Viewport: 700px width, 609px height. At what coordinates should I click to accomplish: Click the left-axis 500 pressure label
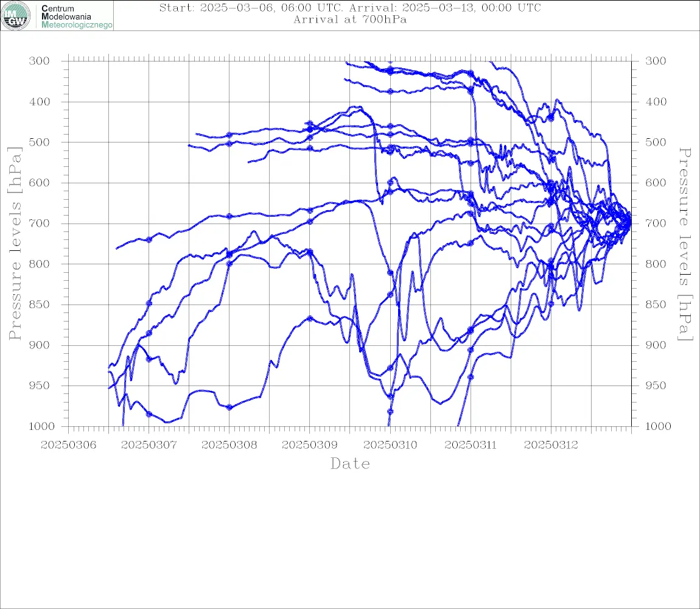pos(40,142)
